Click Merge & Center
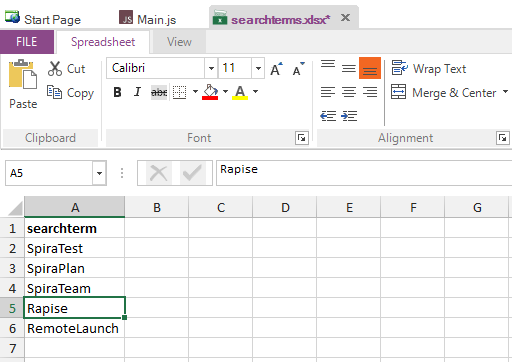The width and height of the screenshot is (512, 362). (444, 93)
